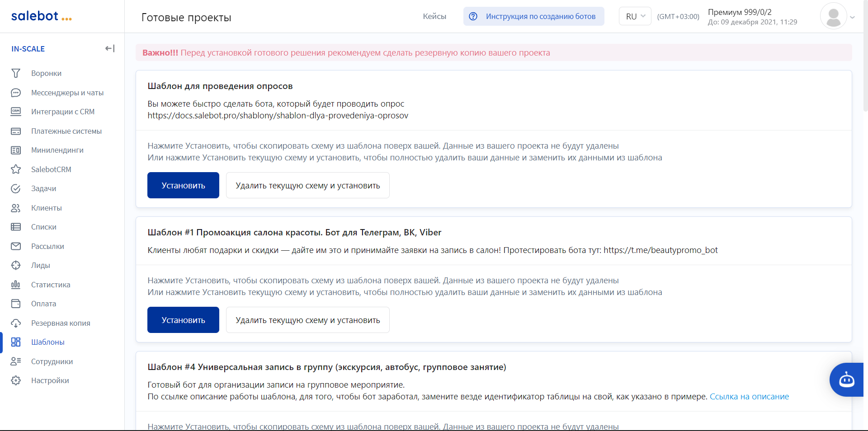Viewport: 868px width, 431px height.
Task: Click the Платежные системы card icon
Action: pos(16,131)
